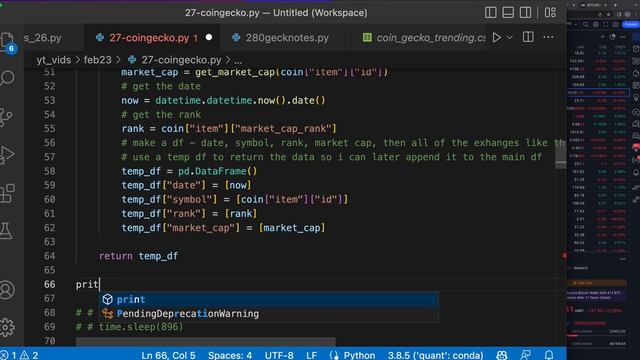
Task: Select feb23 folder in the breadcrumb
Action: [97, 60]
